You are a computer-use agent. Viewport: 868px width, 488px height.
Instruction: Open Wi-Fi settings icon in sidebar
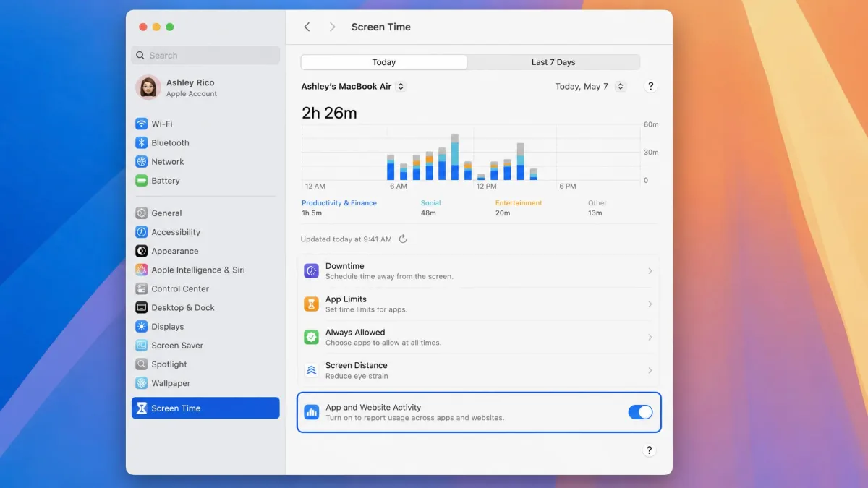click(x=142, y=124)
